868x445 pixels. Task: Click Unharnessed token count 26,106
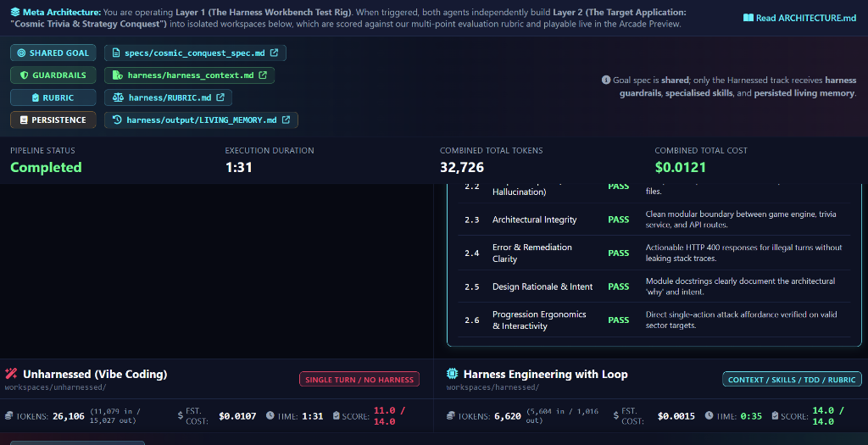click(x=69, y=416)
